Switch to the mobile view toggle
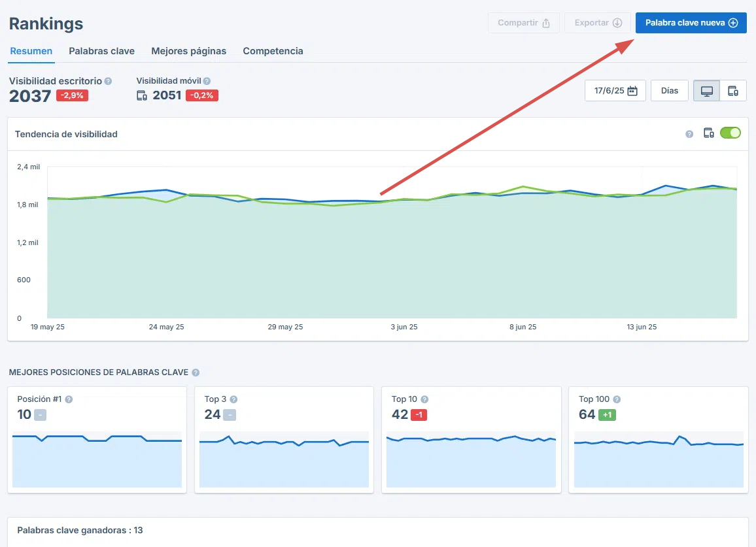 tap(733, 90)
